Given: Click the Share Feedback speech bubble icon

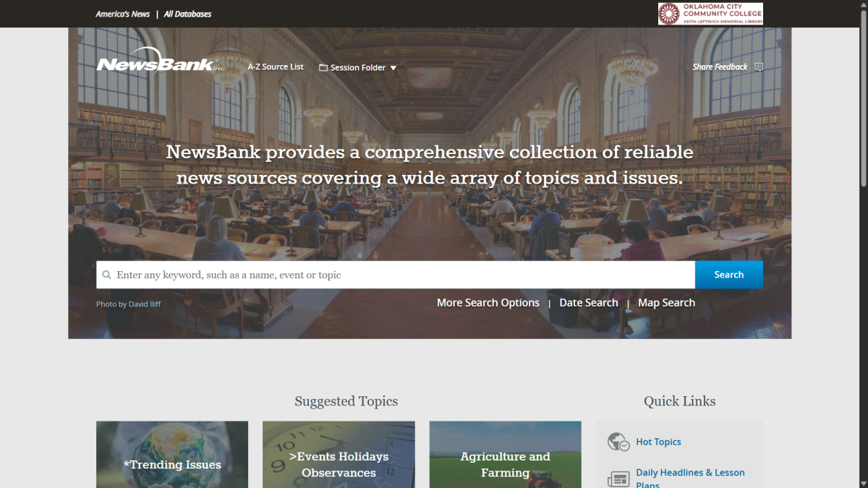Looking at the screenshot, I should click(759, 67).
